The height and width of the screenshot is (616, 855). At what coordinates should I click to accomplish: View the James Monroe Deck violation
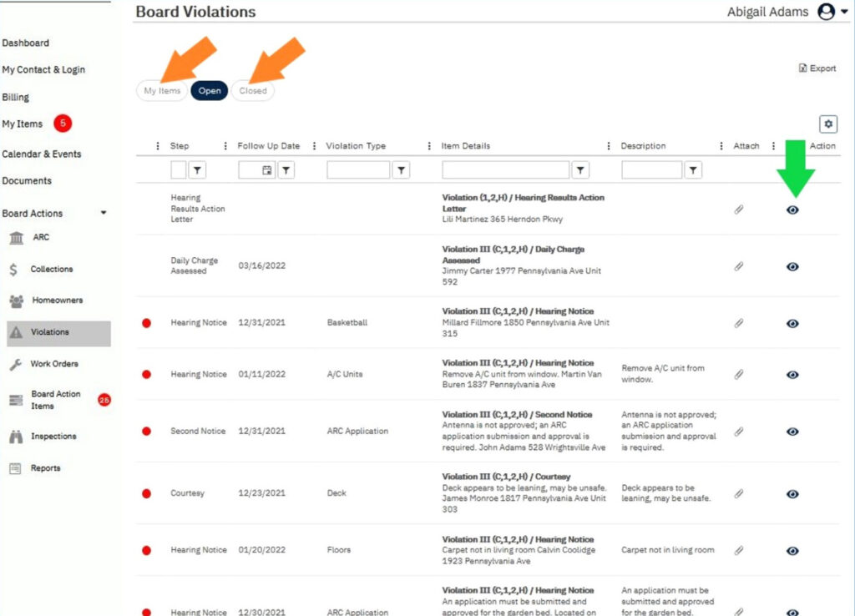click(793, 494)
